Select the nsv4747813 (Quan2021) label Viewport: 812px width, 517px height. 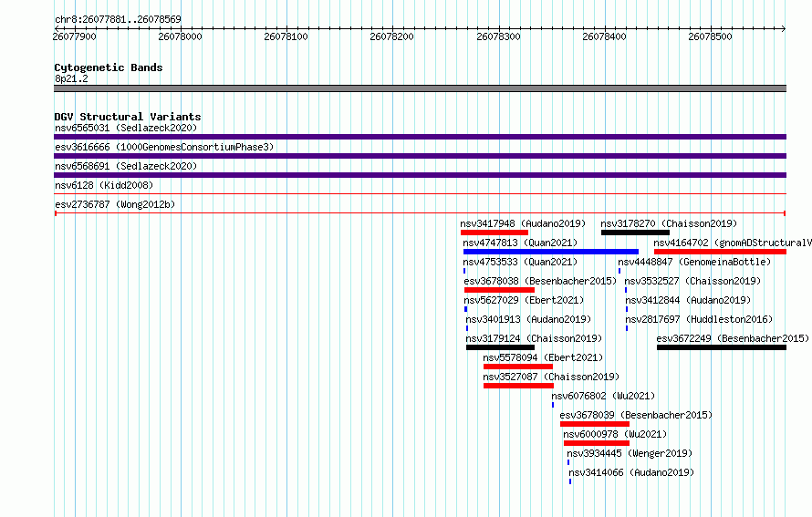click(x=520, y=243)
